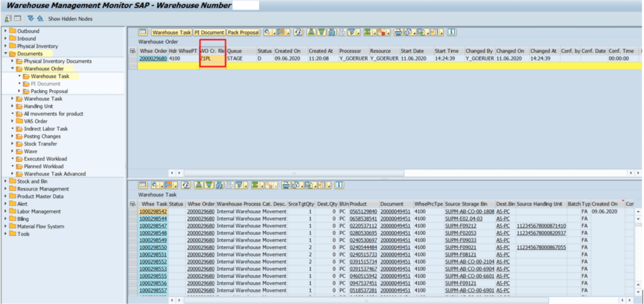Screen dimensions: 644x304
Task: Click the expand all nodes icon
Action: tap(31, 19)
